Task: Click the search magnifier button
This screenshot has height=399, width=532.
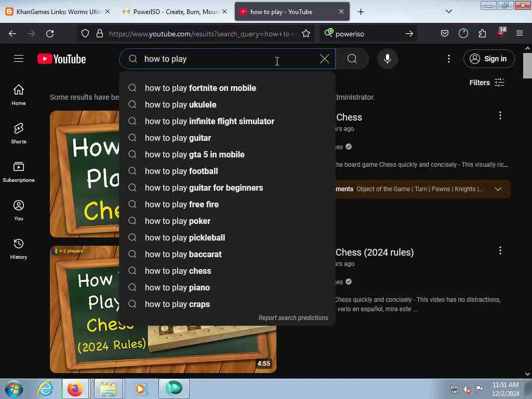Action: click(x=352, y=59)
